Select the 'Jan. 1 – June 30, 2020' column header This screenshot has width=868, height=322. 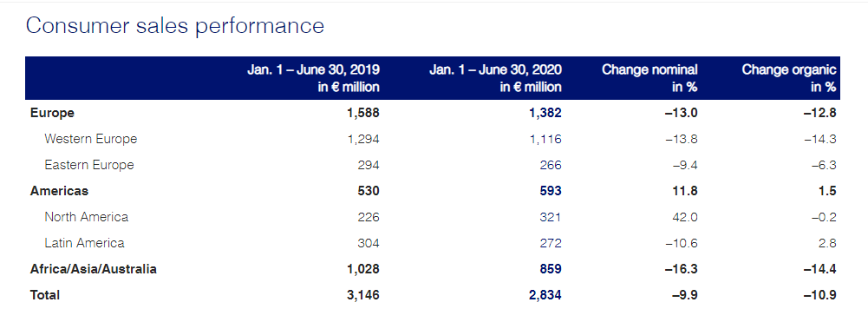pos(495,78)
